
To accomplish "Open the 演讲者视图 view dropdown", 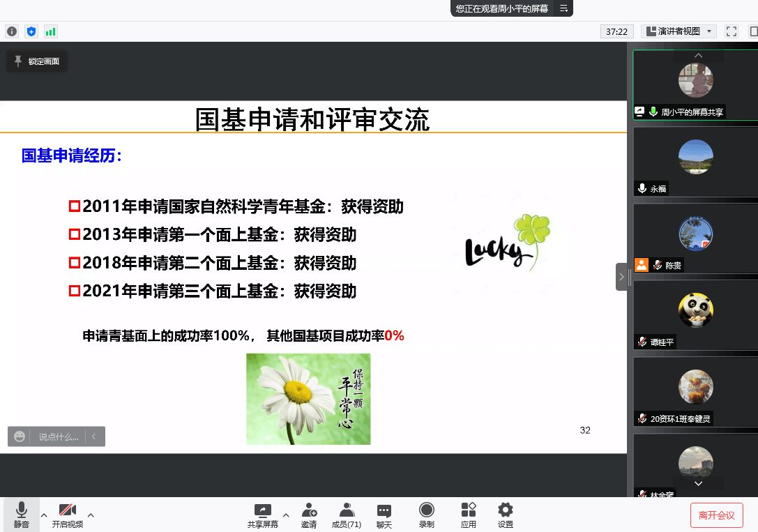I will [x=679, y=31].
